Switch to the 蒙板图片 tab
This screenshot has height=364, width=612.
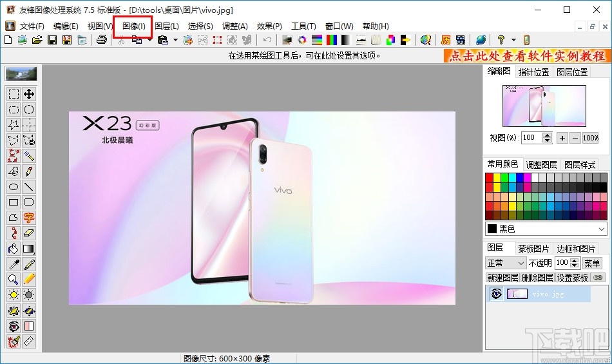pyautogui.click(x=533, y=249)
